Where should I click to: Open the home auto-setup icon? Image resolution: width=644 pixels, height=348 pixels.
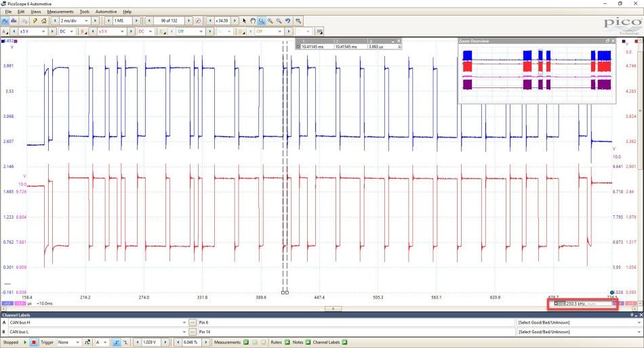click(x=44, y=20)
